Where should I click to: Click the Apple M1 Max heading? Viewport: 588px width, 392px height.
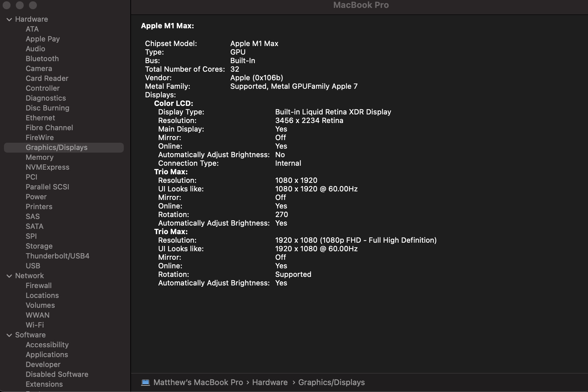[168, 26]
